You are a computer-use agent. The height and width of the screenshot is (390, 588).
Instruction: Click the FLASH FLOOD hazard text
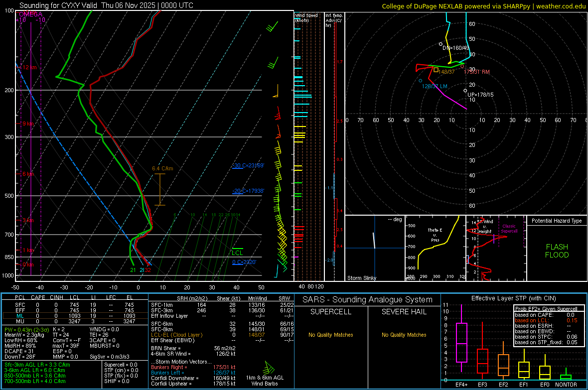coord(557,251)
